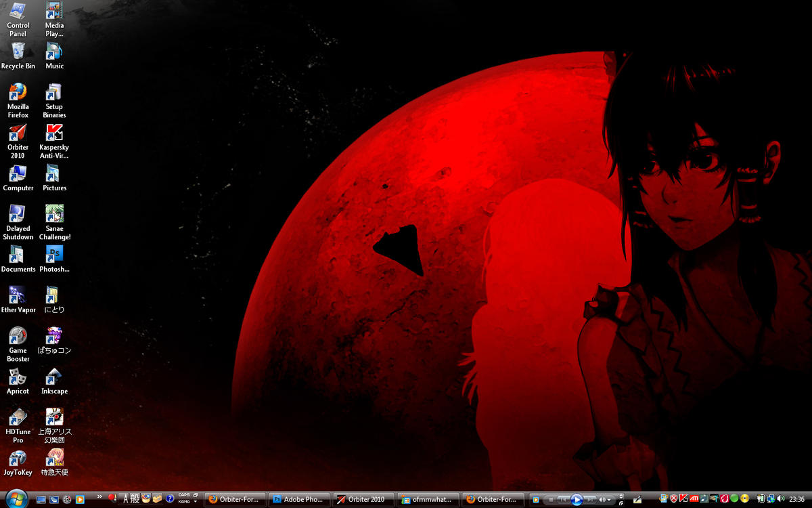The width and height of the screenshot is (812, 508).
Task: Open the 上海アリス幻樂団 shortcut
Action: pos(54,425)
